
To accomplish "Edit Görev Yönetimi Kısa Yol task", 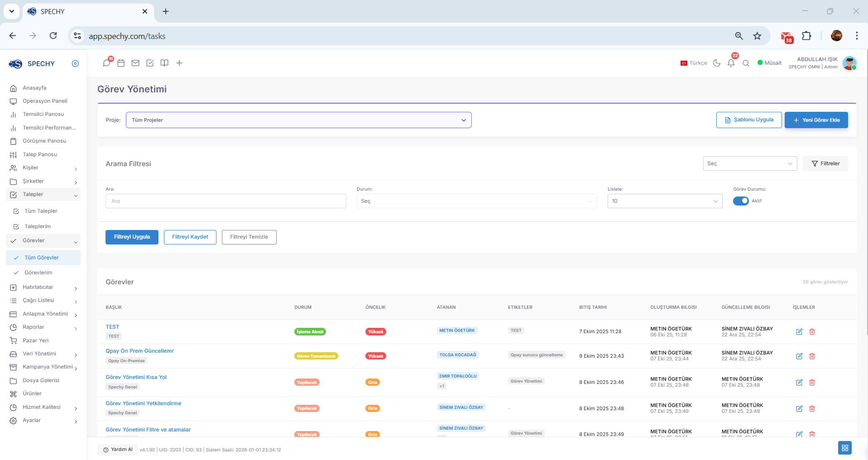I will [x=799, y=382].
